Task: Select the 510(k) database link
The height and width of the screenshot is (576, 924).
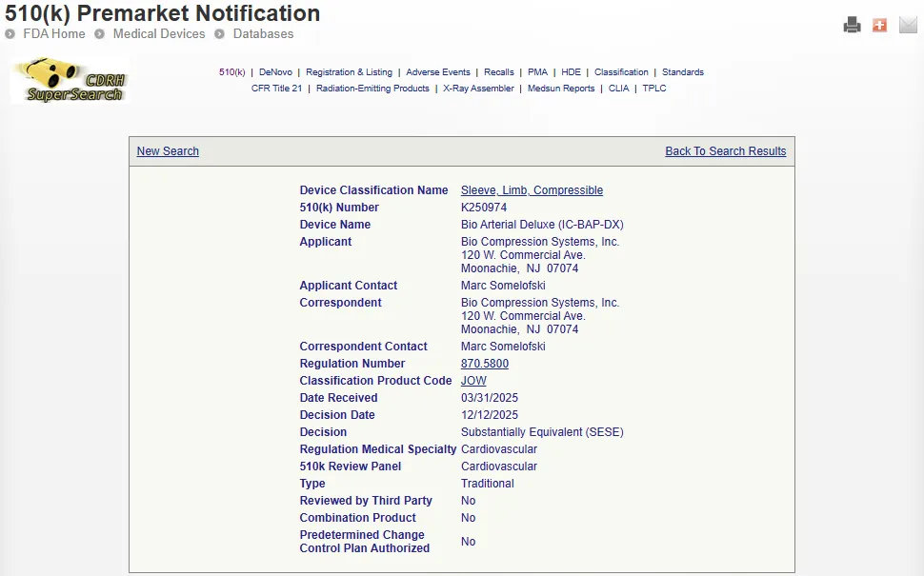Action: pyautogui.click(x=232, y=71)
